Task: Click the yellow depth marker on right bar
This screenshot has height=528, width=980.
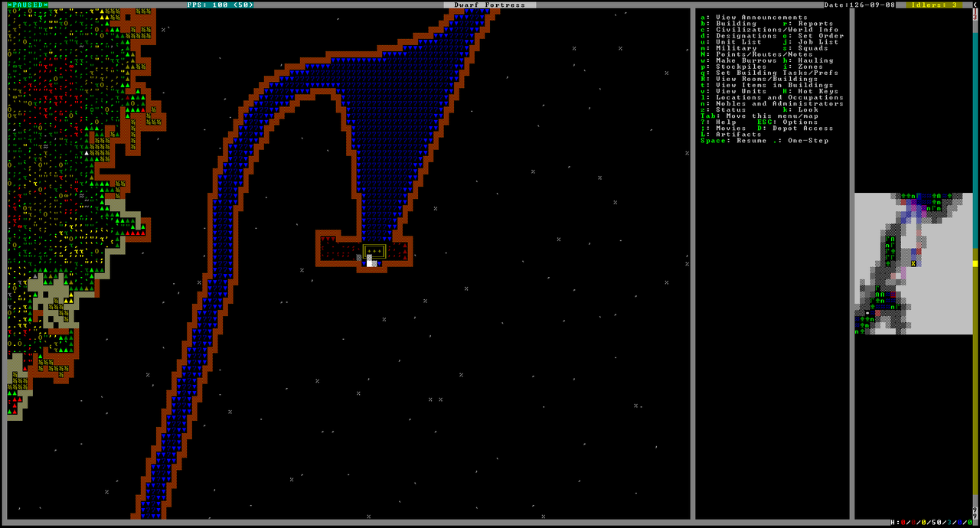Action: coord(975,263)
